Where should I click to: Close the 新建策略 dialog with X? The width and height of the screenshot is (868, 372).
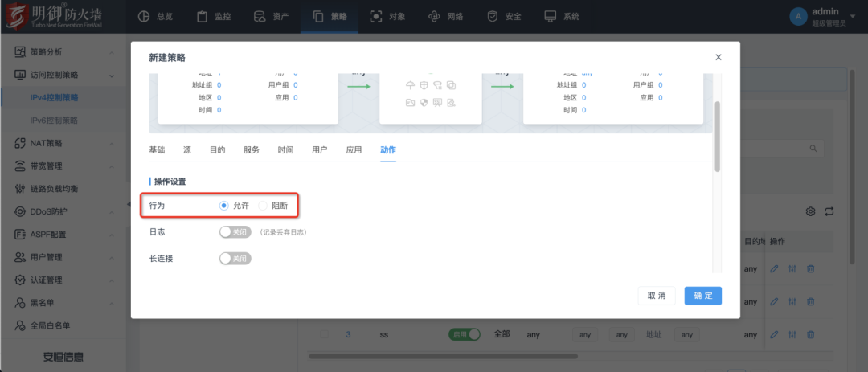coord(718,57)
